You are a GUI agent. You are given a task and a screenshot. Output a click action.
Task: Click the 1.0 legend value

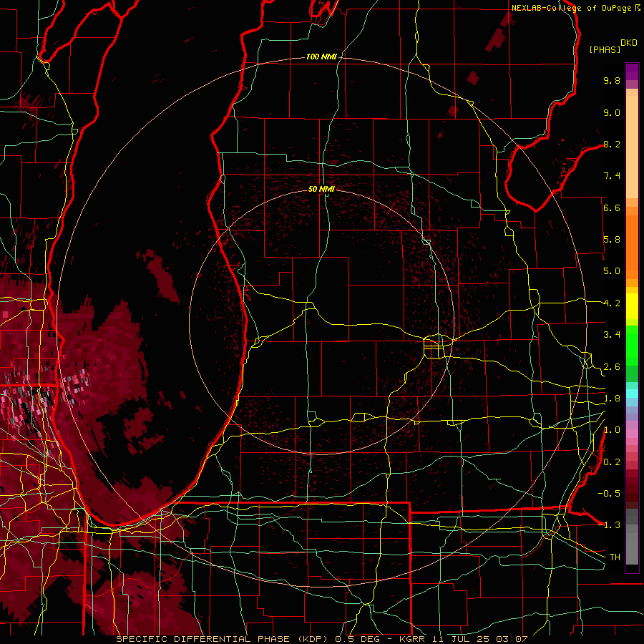tap(612, 430)
